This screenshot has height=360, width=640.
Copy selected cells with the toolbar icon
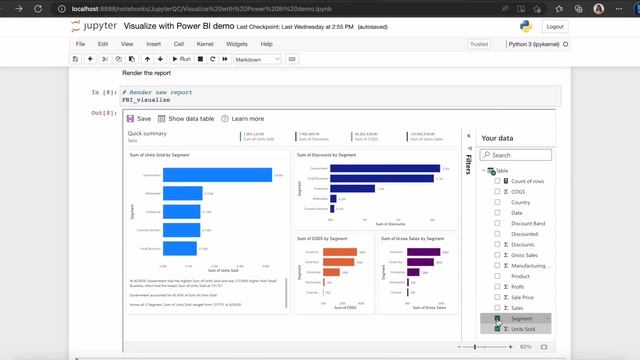[118, 59]
